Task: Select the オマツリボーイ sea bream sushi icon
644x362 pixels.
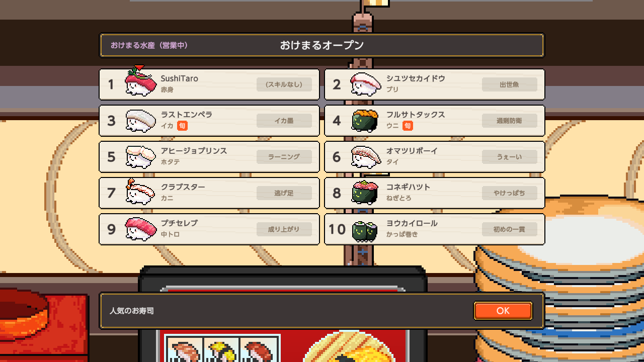Action: [365, 157]
